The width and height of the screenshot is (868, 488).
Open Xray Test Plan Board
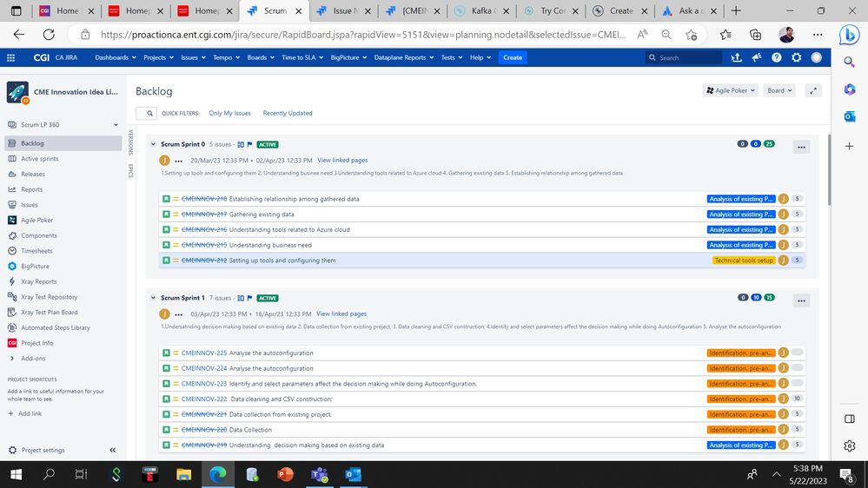[50, 313]
